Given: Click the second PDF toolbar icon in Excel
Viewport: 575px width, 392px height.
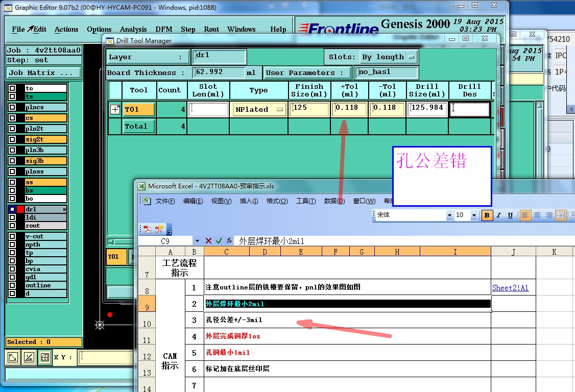Looking at the screenshot, I should (x=159, y=230).
